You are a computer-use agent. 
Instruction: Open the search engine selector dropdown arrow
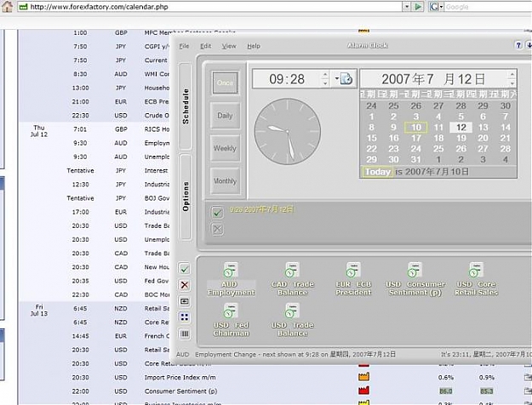(x=442, y=7)
